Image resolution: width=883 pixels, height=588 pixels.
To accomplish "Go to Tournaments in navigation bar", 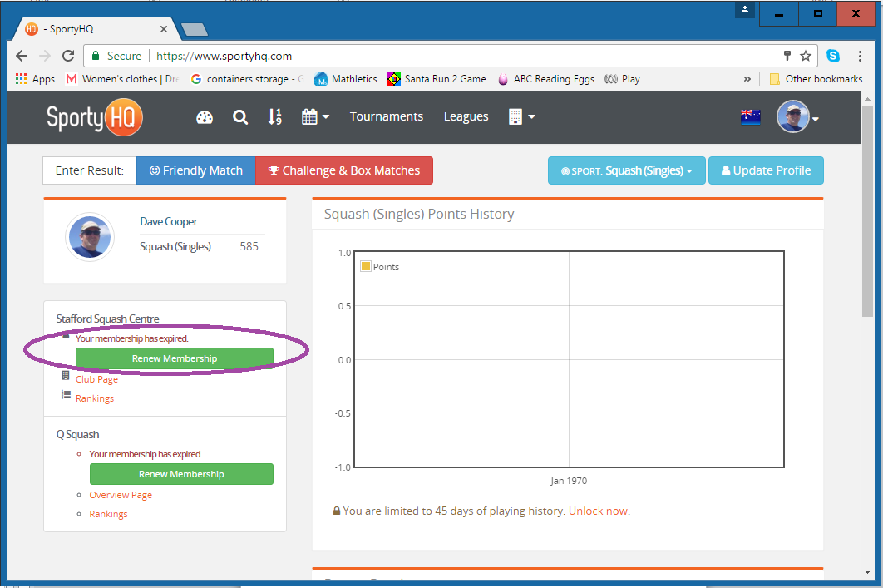I will [386, 117].
